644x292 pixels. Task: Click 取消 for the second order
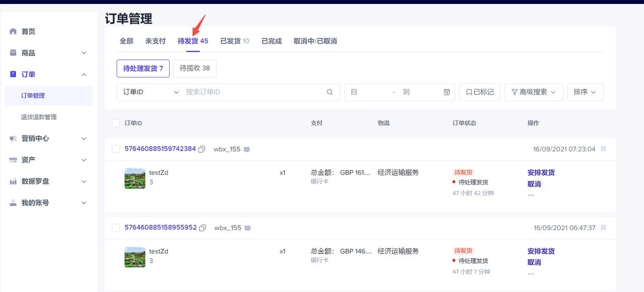click(x=534, y=262)
